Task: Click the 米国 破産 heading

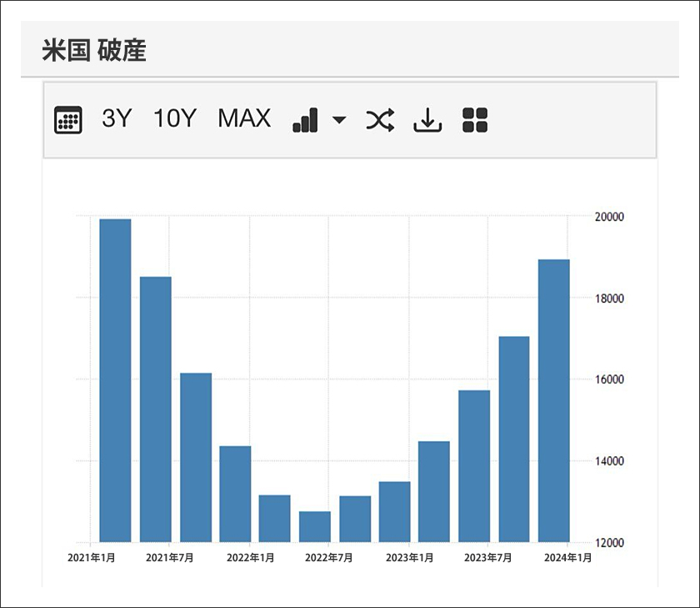Action: coord(94,51)
